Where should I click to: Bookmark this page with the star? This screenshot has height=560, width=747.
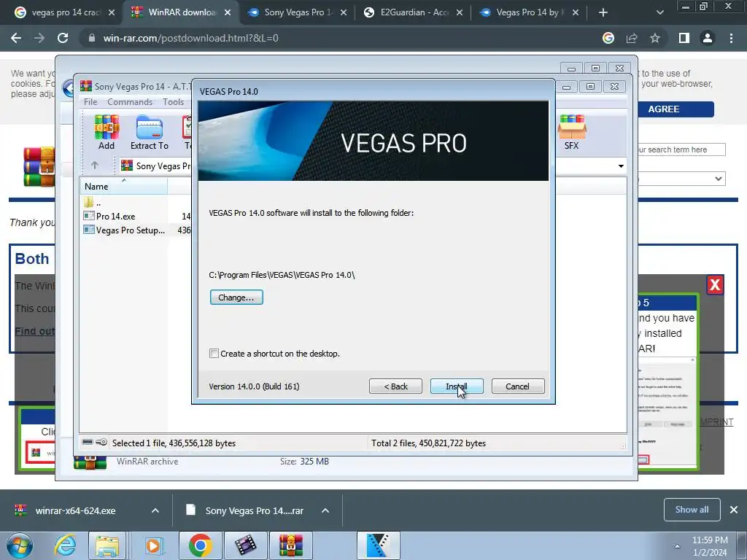point(655,38)
